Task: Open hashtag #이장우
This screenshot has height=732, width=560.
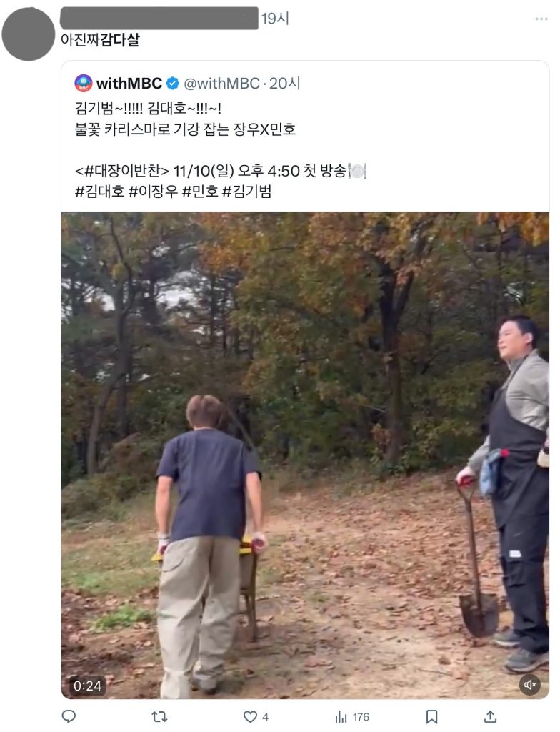Action: coord(153,192)
